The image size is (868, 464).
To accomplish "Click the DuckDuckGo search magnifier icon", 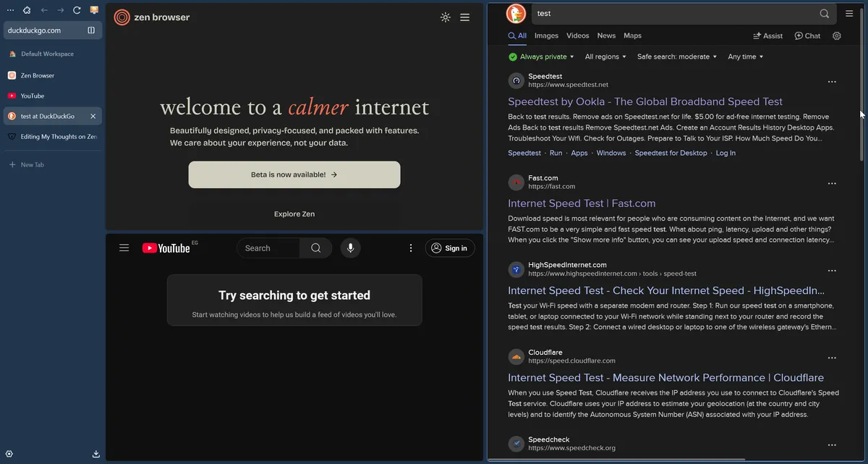I will pos(825,14).
